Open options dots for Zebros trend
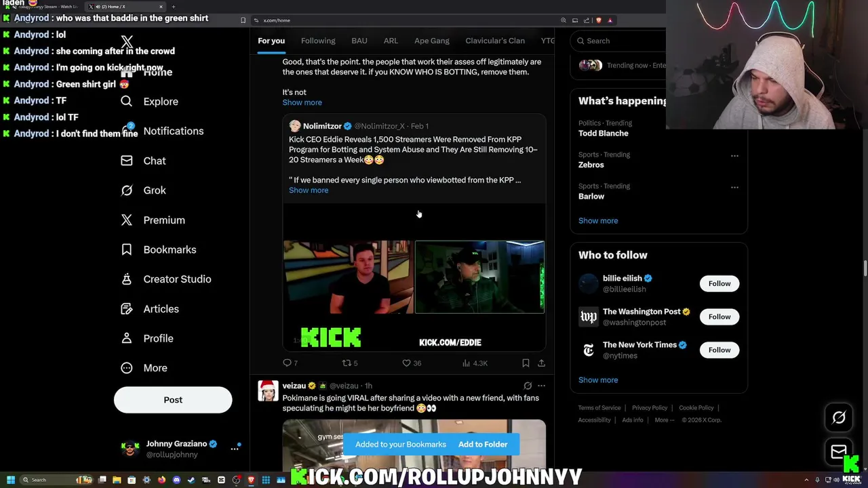The height and width of the screenshot is (488, 868). click(734, 156)
